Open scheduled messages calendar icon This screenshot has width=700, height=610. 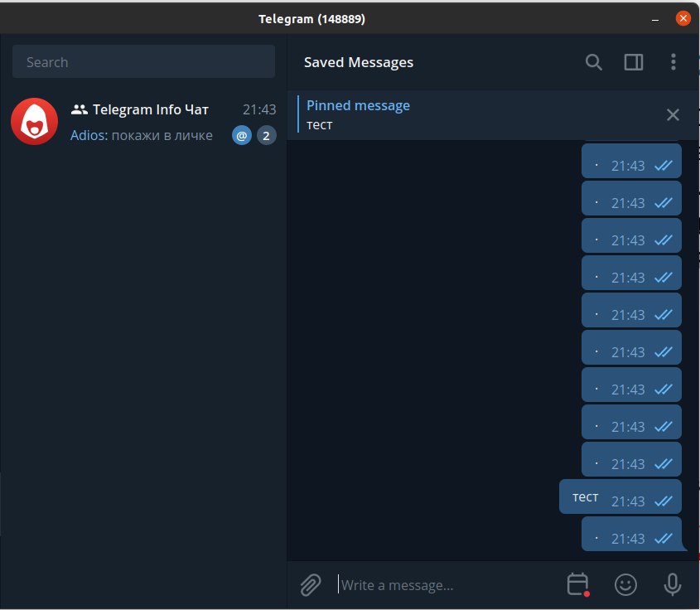[578, 584]
